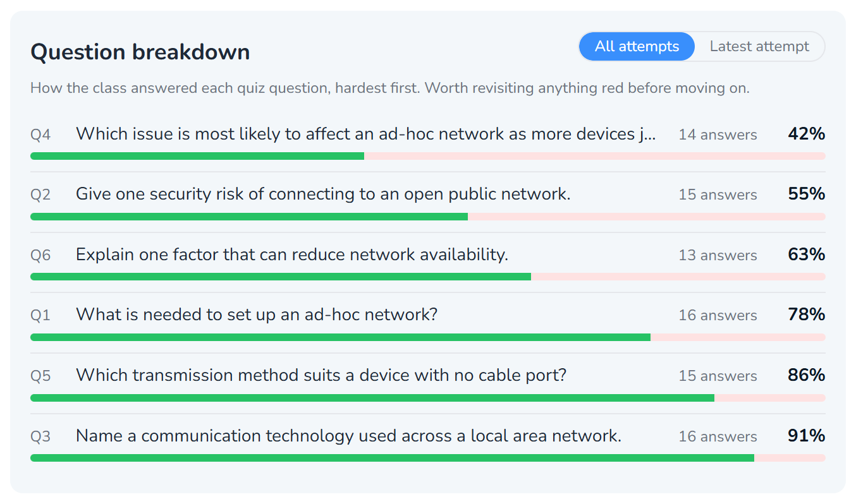This screenshot has width=856, height=504.
Task: Click the Question breakdown heading
Action: tap(140, 52)
